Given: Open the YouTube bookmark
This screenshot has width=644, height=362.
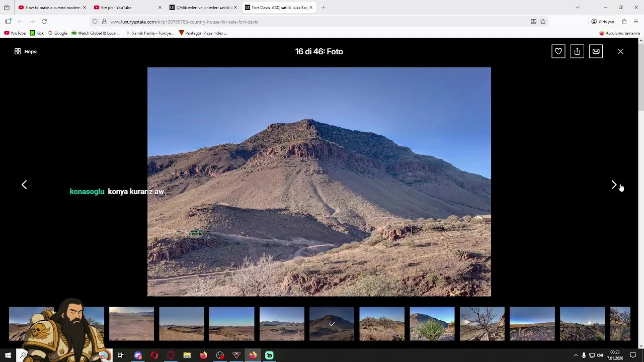Looking at the screenshot, I should click(x=15, y=33).
